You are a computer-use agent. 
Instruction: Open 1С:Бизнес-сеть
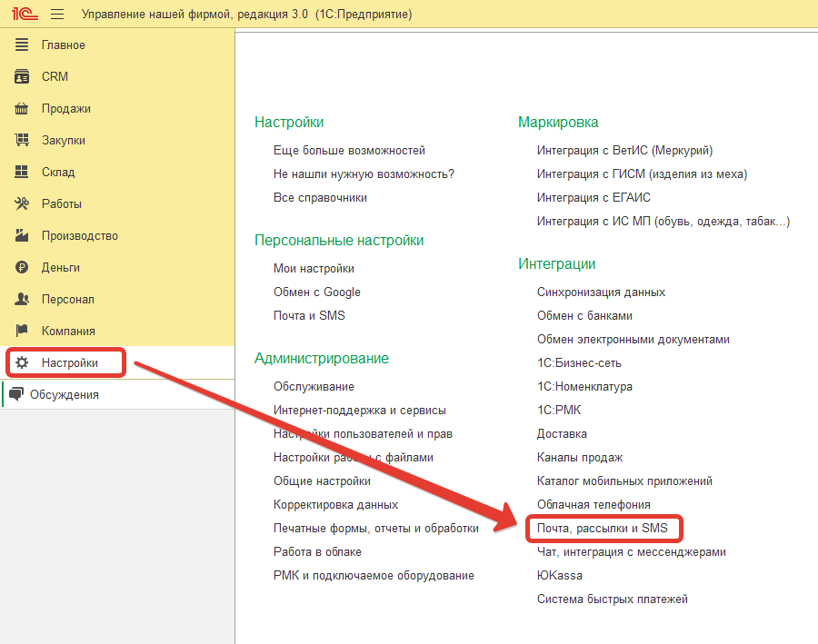tap(579, 363)
